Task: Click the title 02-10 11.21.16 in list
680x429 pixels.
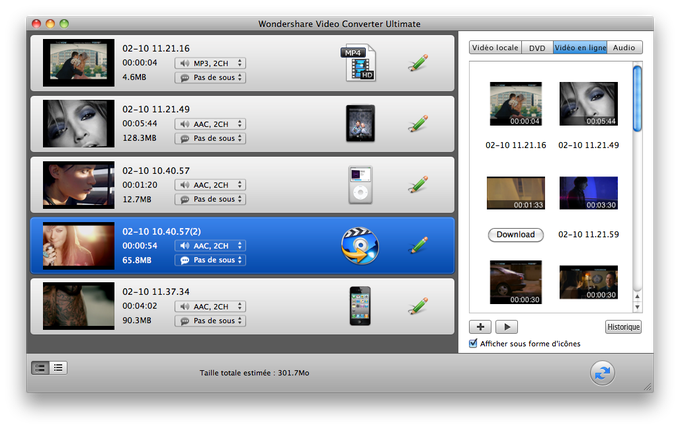Action: pyautogui.click(x=156, y=49)
